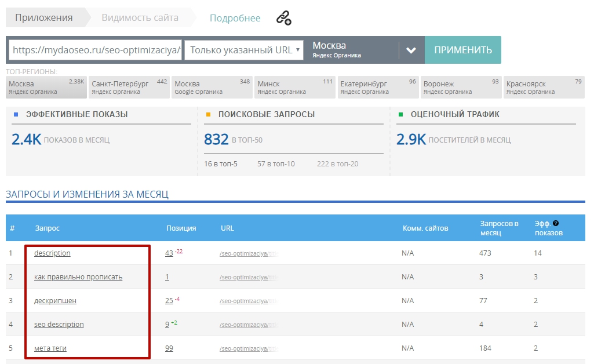This screenshot has height=364, width=594.
Task: Choose region Москва Яндекс Органика 2.38K
Action: pyautogui.click(x=46, y=88)
